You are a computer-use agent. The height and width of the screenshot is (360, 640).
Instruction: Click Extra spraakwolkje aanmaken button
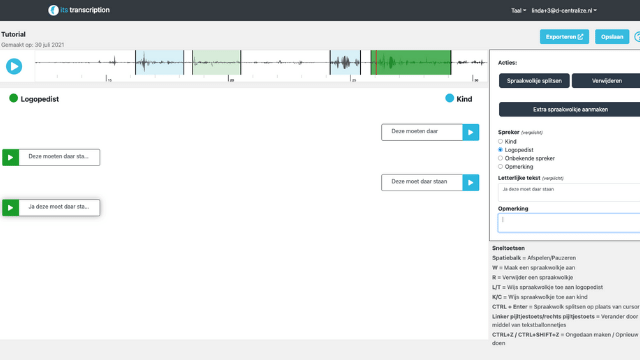click(570, 109)
